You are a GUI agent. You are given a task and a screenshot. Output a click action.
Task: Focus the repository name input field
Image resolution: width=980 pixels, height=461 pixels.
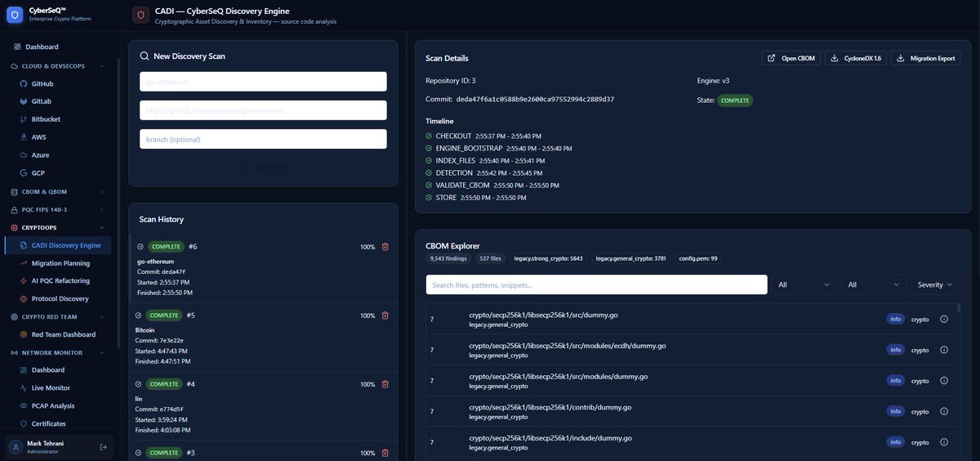click(x=263, y=82)
